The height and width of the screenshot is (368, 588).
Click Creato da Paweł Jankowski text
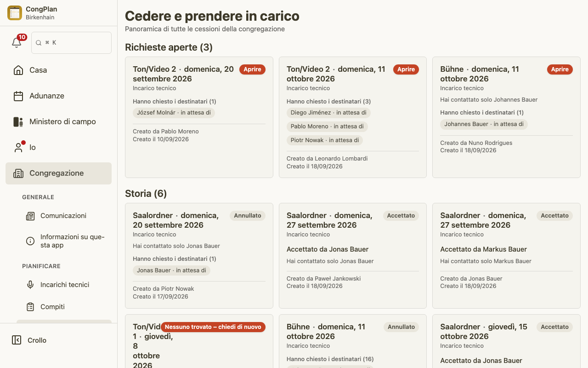[324, 279]
